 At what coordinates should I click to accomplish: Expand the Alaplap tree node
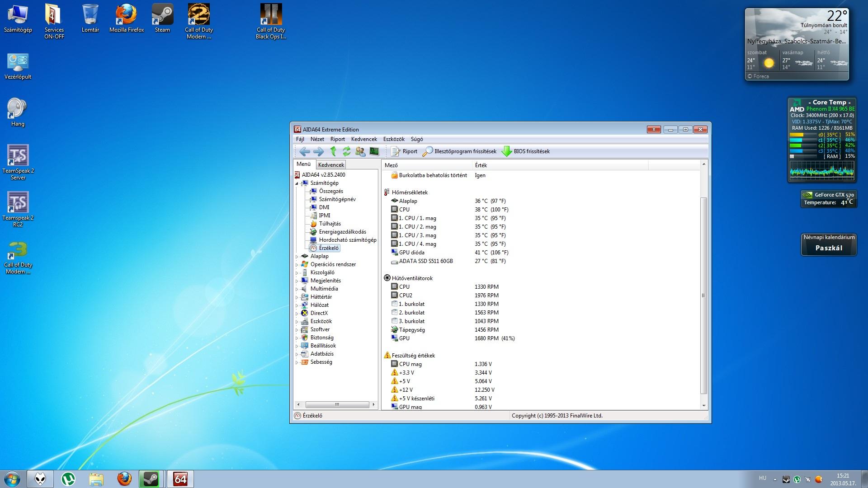coord(297,257)
